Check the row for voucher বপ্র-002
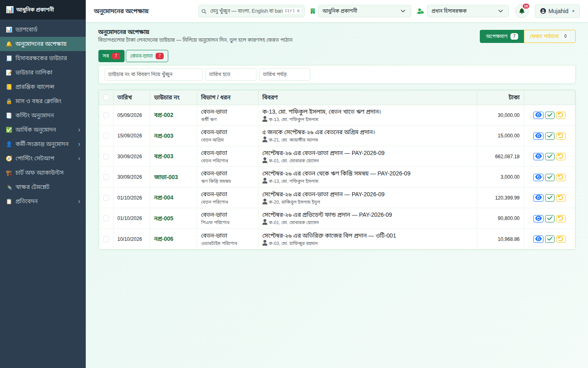 click(106, 115)
